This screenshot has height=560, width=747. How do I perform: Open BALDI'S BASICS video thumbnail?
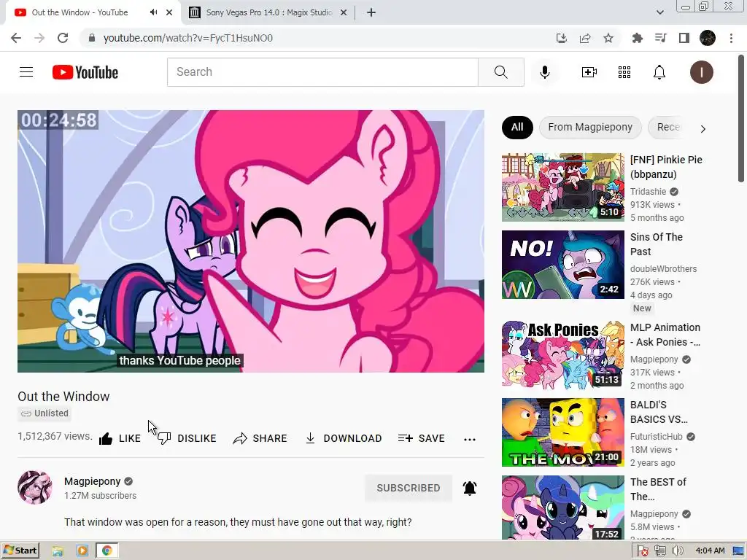pyautogui.click(x=563, y=432)
